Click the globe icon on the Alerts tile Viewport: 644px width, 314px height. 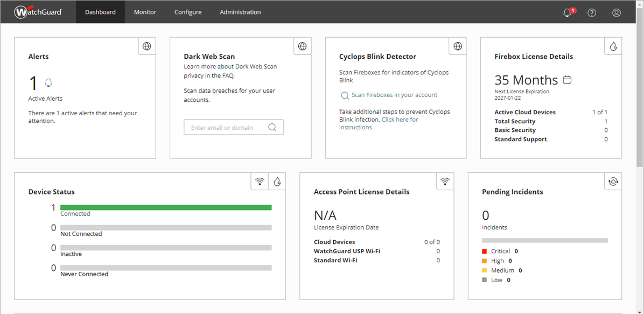click(x=146, y=46)
